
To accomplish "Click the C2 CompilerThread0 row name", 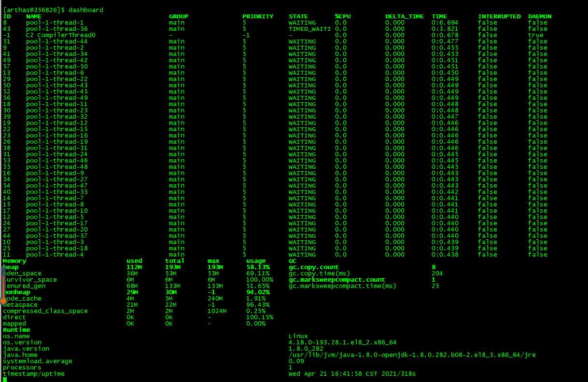I will [x=61, y=35].
